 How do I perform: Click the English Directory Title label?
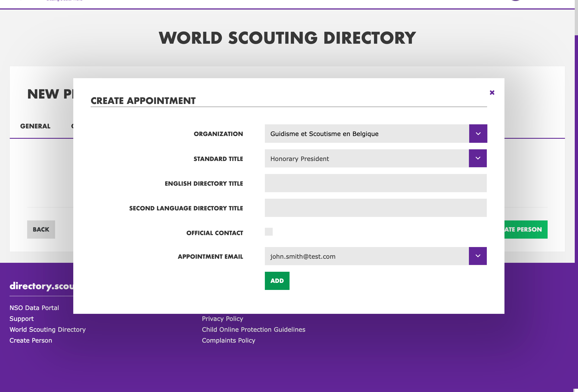pos(204,184)
